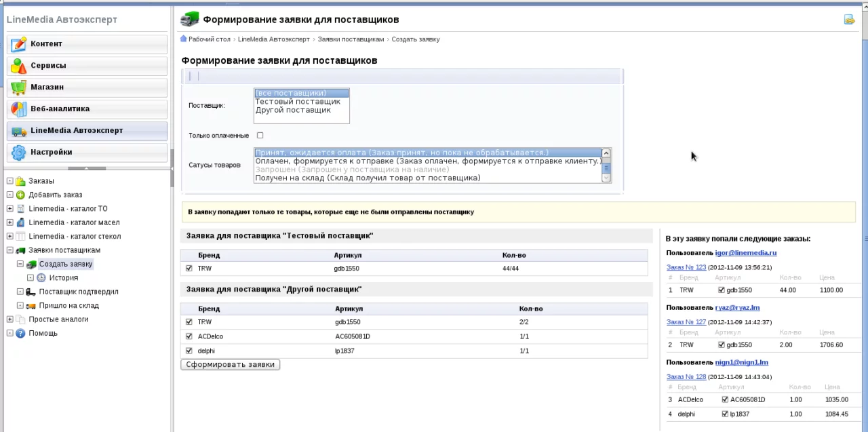The height and width of the screenshot is (432, 868).
Task: Uncheck the delphi lp1837 row checkbox
Action: (x=189, y=351)
